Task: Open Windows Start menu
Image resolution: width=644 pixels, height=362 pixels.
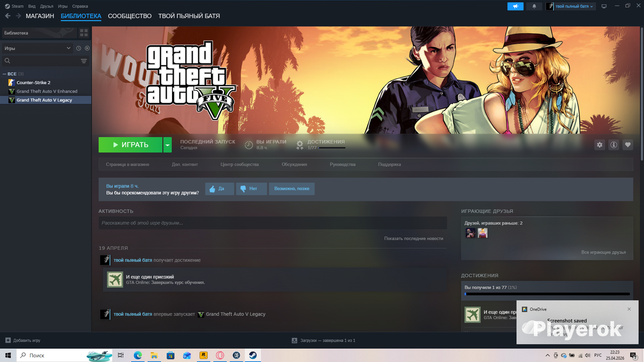Action: click(8, 355)
